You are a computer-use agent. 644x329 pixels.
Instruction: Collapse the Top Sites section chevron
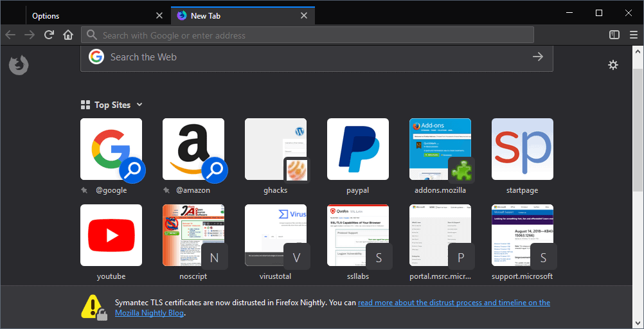pos(139,105)
